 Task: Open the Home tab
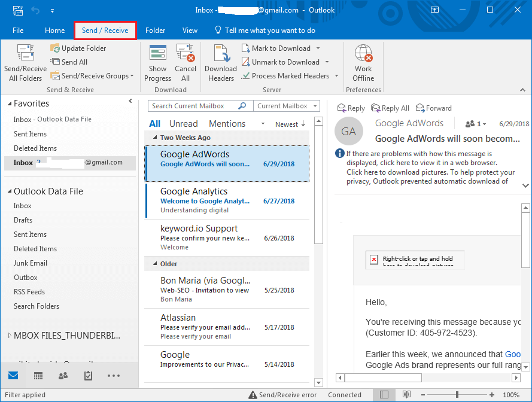pyautogui.click(x=54, y=31)
